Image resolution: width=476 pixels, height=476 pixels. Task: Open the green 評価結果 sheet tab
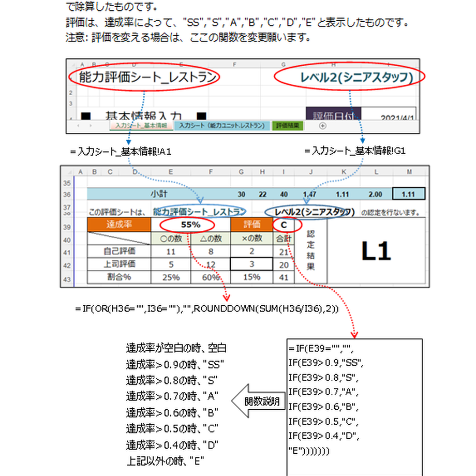(287, 126)
